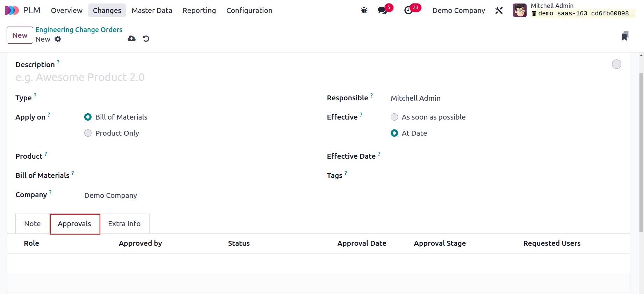Open the Responsible field Mitchell Admin
The image size is (644, 294).
pos(506,98)
